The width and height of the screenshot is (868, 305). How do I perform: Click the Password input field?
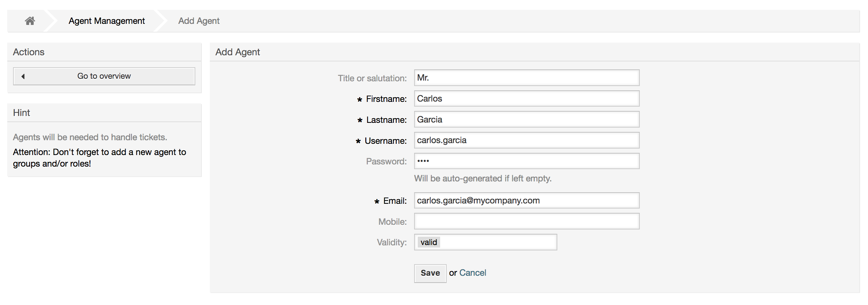pos(526,161)
